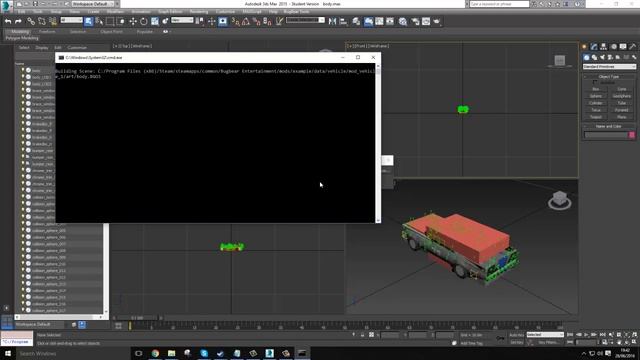Click the Redo arrow in main toolbar
The height and width of the screenshot is (360, 640).
[x=18, y=21]
